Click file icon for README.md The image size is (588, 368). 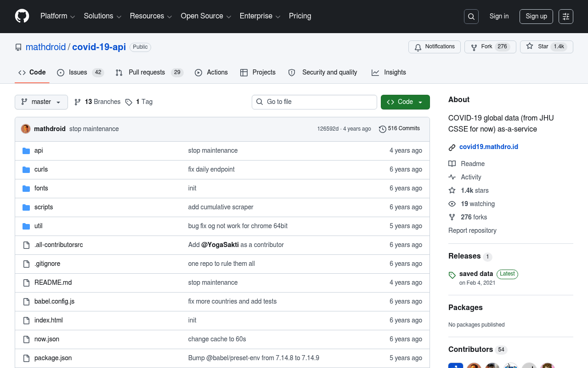pyautogui.click(x=26, y=283)
